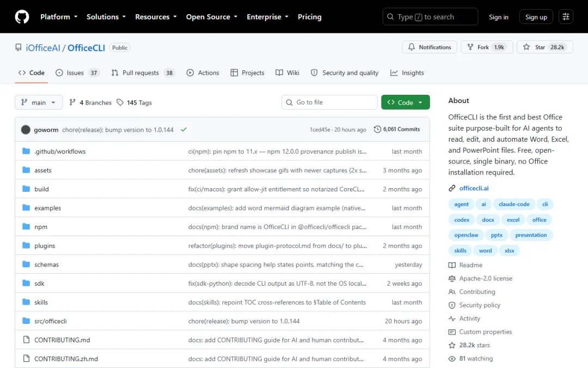588x368 pixels.
Task: Open the green Code dropdown button
Action: (x=406, y=102)
